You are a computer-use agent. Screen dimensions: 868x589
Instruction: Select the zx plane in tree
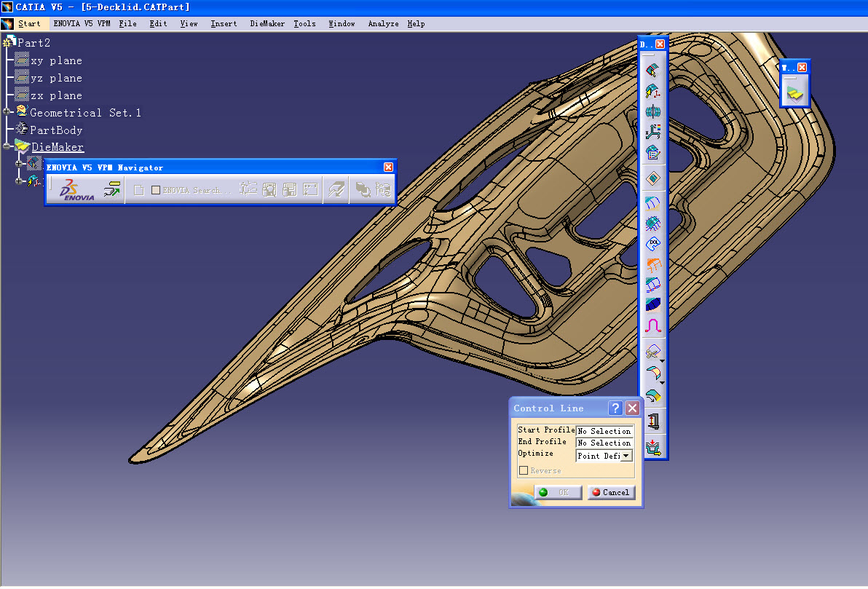coord(57,95)
